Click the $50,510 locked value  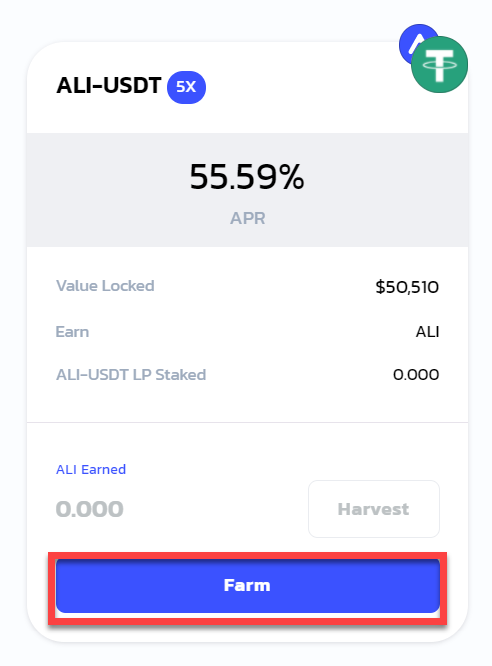(x=407, y=287)
